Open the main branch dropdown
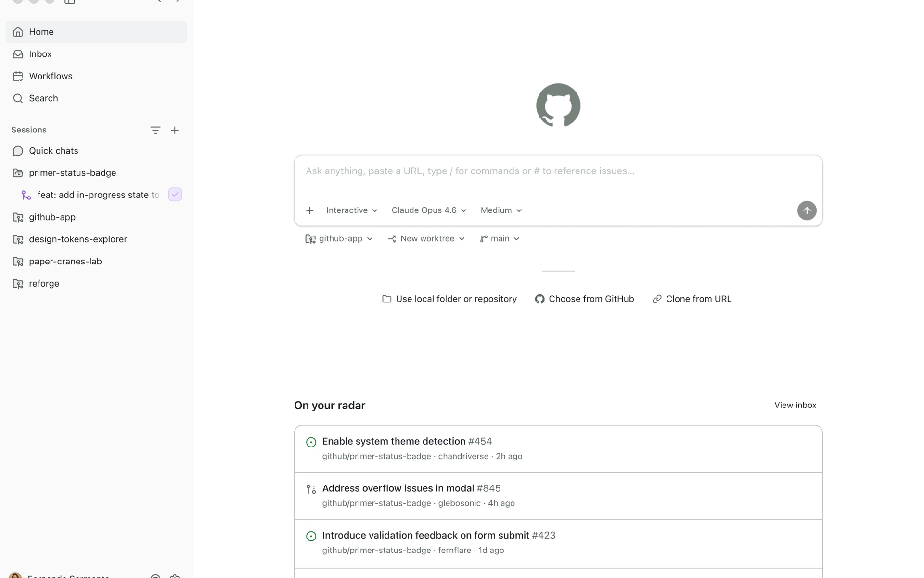The height and width of the screenshot is (578, 924). coord(500,239)
